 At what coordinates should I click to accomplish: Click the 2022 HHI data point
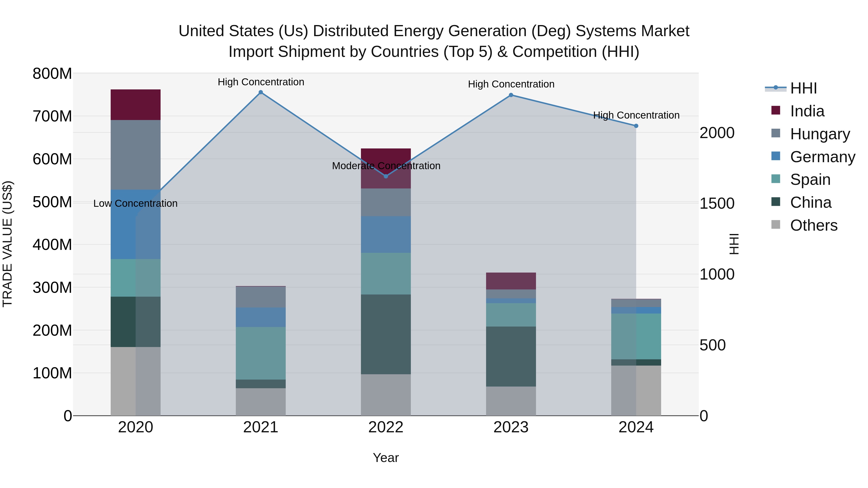pyautogui.click(x=386, y=176)
